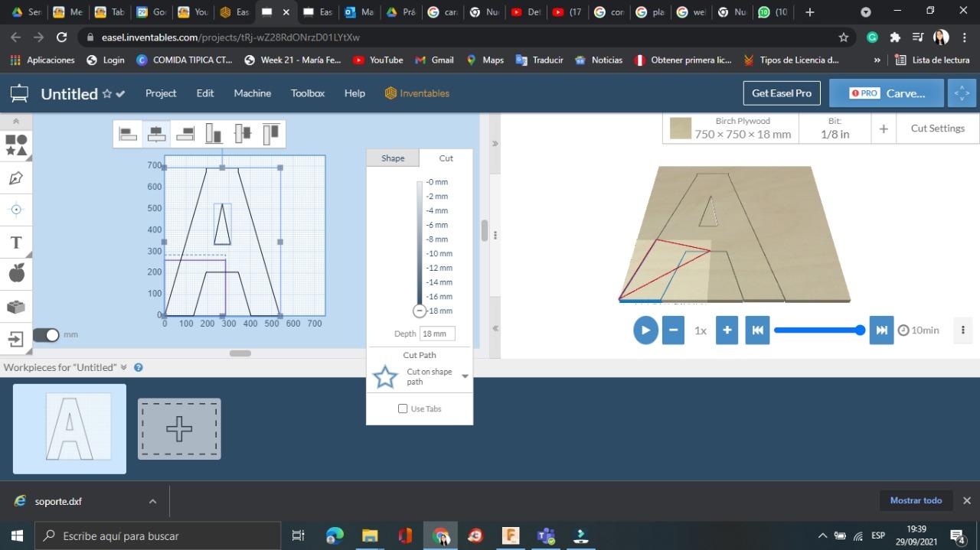Image resolution: width=980 pixels, height=550 pixels.
Task: Play the carve simulation
Action: coord(645,330)
